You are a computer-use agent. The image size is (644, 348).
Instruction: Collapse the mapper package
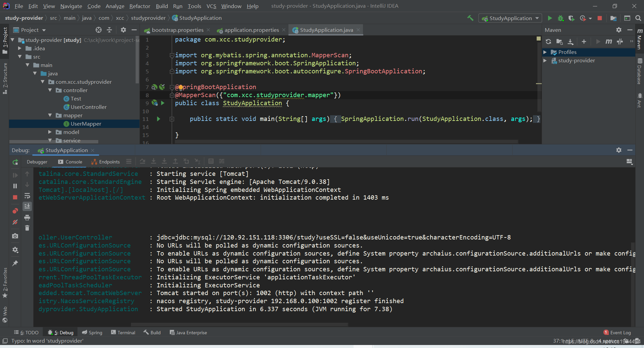point(50,115)
